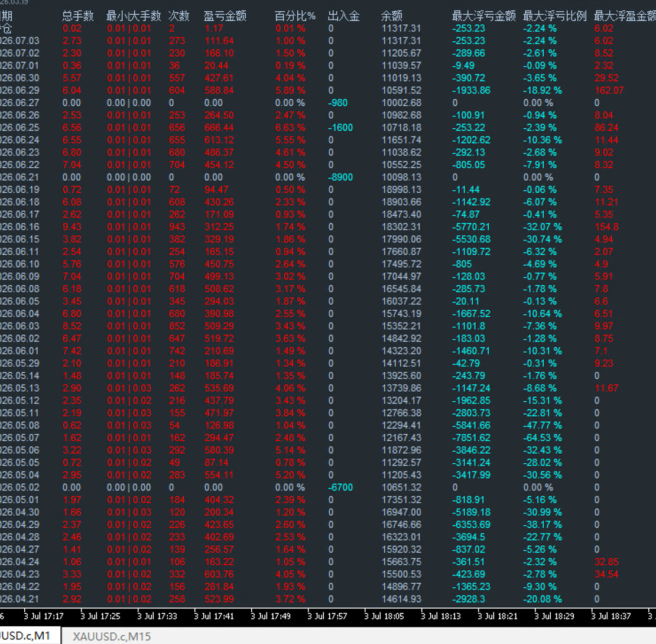Click max floating profit 162.07
Image resolution: width=656 pixels, height=644 pixels.
[x=609, y=90]
